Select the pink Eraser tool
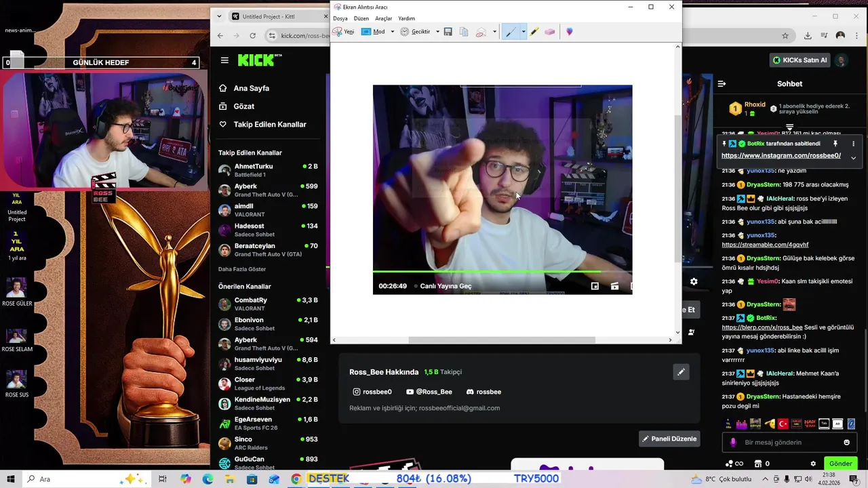Screen dimensions: 868x488 pos(550,32)
